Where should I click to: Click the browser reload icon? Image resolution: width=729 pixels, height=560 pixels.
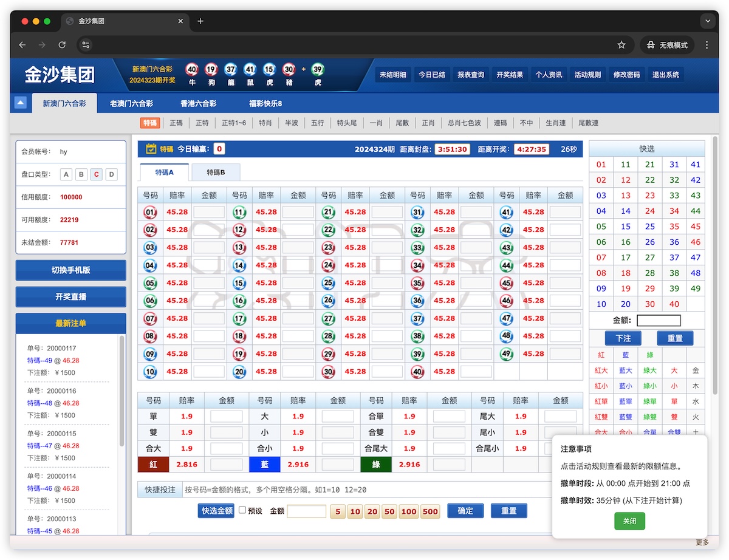tap(62, 45)
